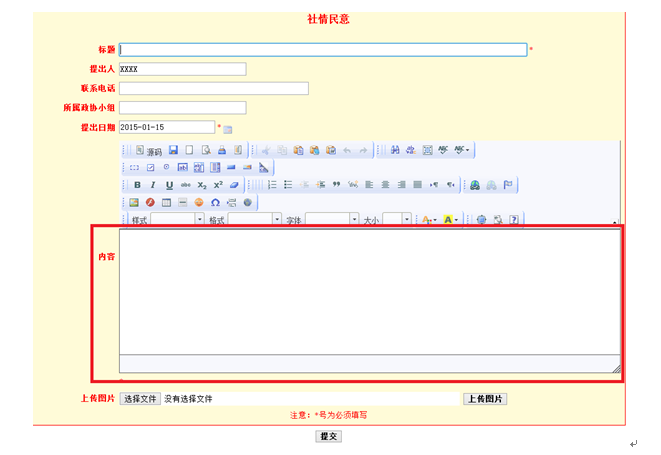Click the 源码 source view button

coord(148,151)
